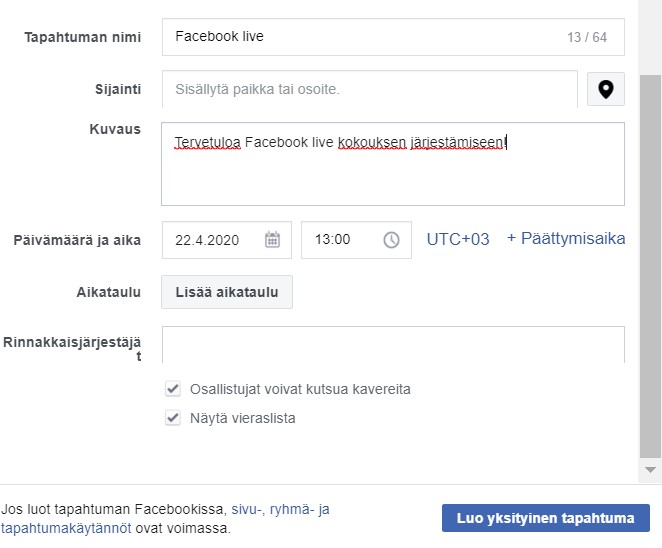Viewport: 662px width, 548px height.
Task: Click the Tapahtuman nimi field containing "Facebook live"
Action: tap(360, 37)
